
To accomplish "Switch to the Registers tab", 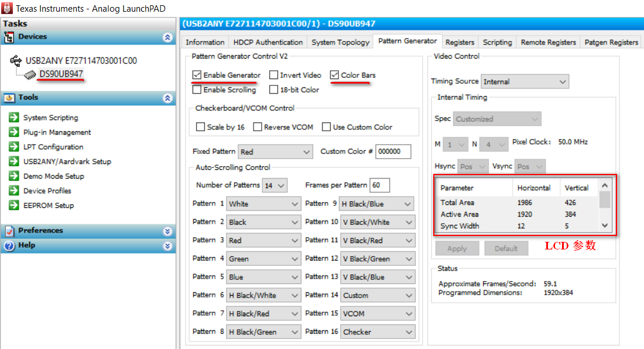I will click(x=460, y=42).
